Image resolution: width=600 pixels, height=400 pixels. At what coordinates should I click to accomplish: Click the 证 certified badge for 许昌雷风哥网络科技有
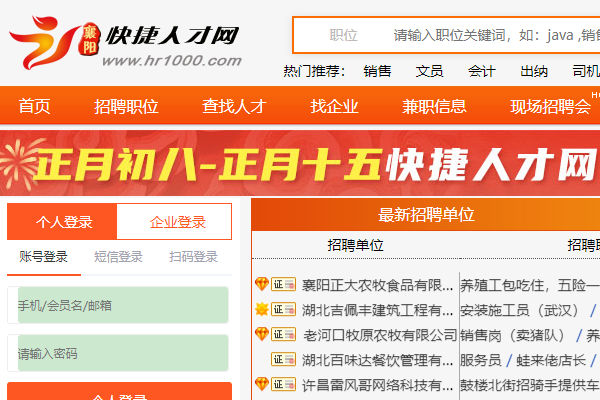click(x=283, y=384)
